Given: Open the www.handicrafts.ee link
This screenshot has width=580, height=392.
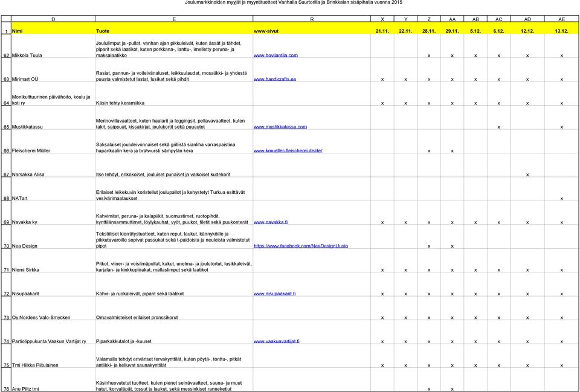Looking at the screenshot, I should tap(275, 79).
